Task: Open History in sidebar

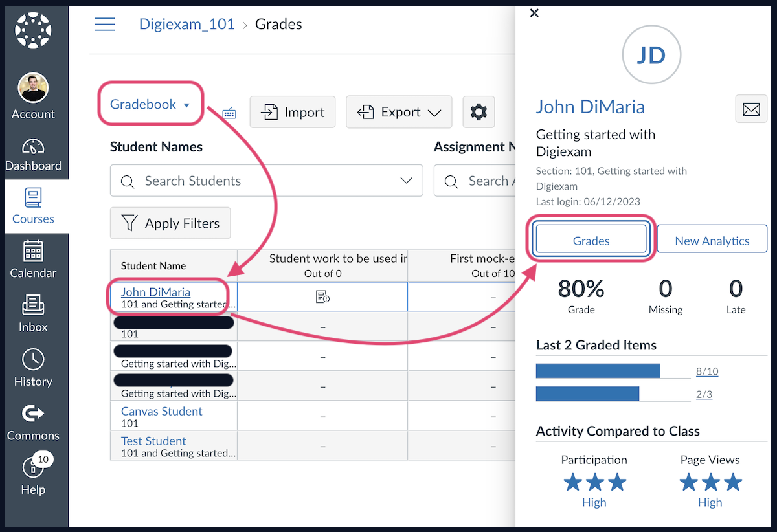Action: pos(33,368)
